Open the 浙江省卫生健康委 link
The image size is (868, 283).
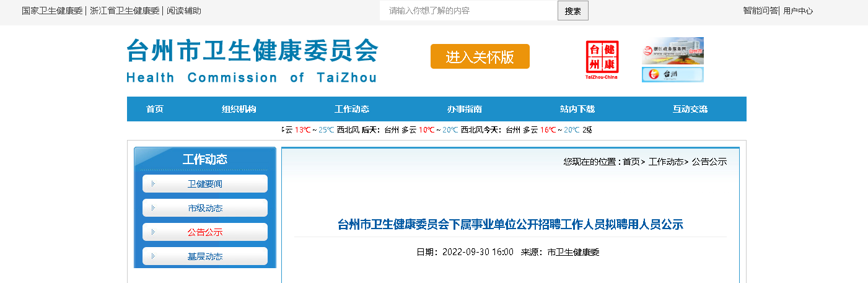(125, 11)
